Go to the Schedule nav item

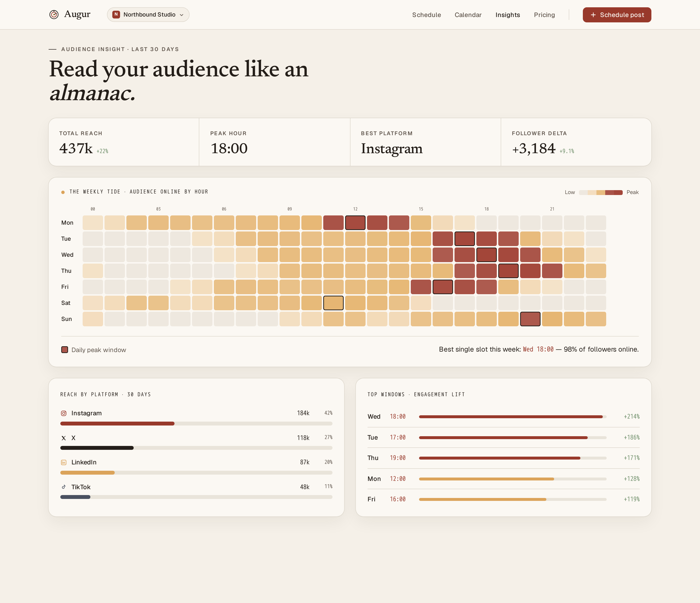point(426,15)
